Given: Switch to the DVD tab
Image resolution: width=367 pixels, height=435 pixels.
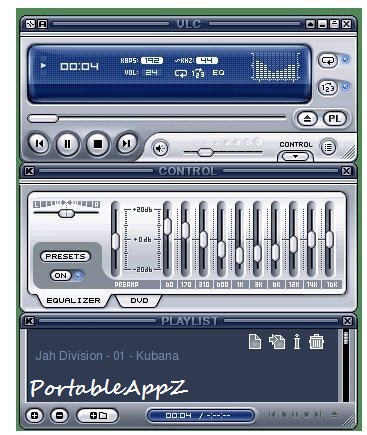Looking at the screenshot, I should (x=139, y=300).
